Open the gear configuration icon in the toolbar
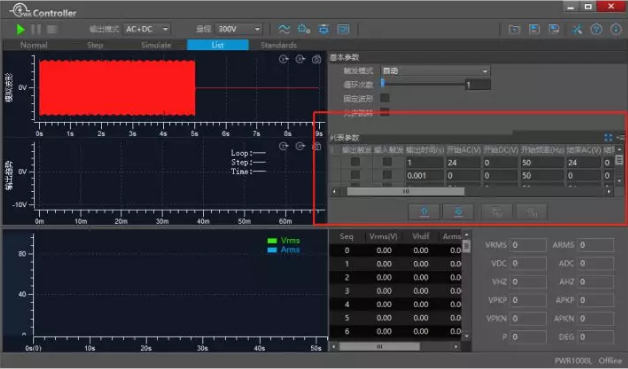628x369 pixels. 304,29
